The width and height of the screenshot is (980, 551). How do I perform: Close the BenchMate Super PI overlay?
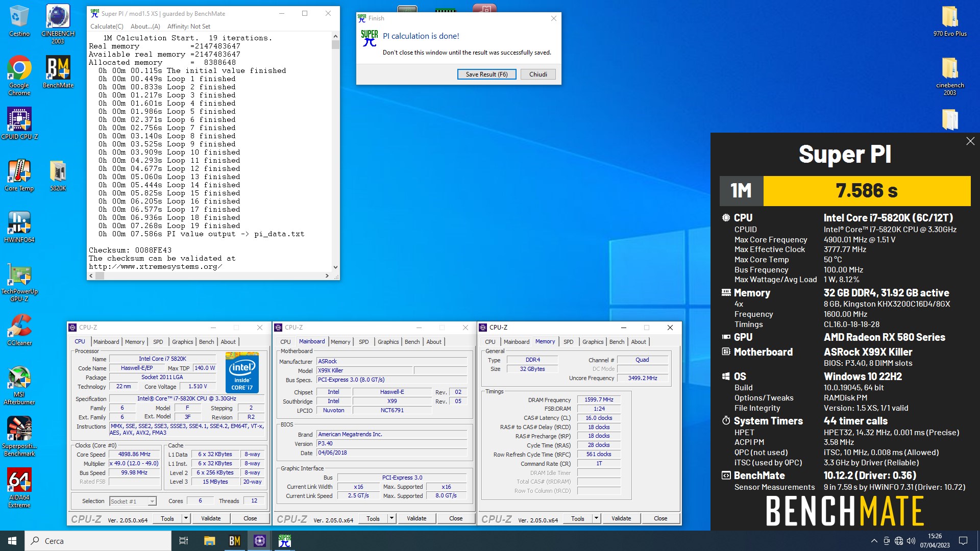970,141
